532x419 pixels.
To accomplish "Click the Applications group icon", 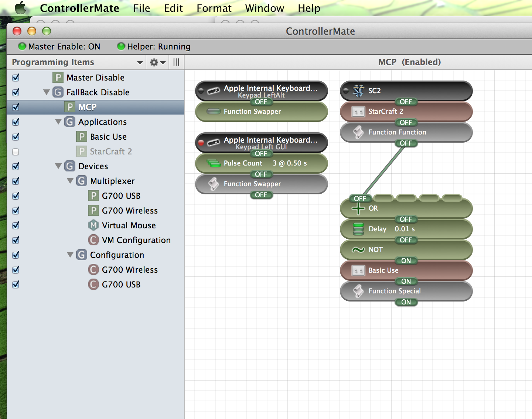I will coord(69,122).
